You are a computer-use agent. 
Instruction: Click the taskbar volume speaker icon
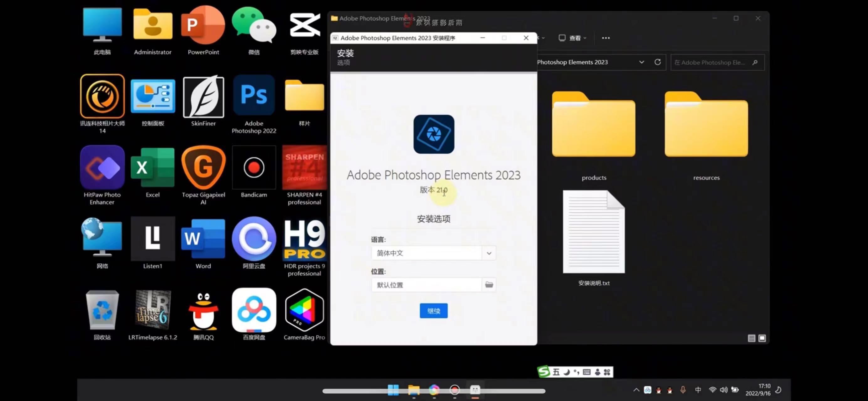pyautogui.click(x=723, y=390)
